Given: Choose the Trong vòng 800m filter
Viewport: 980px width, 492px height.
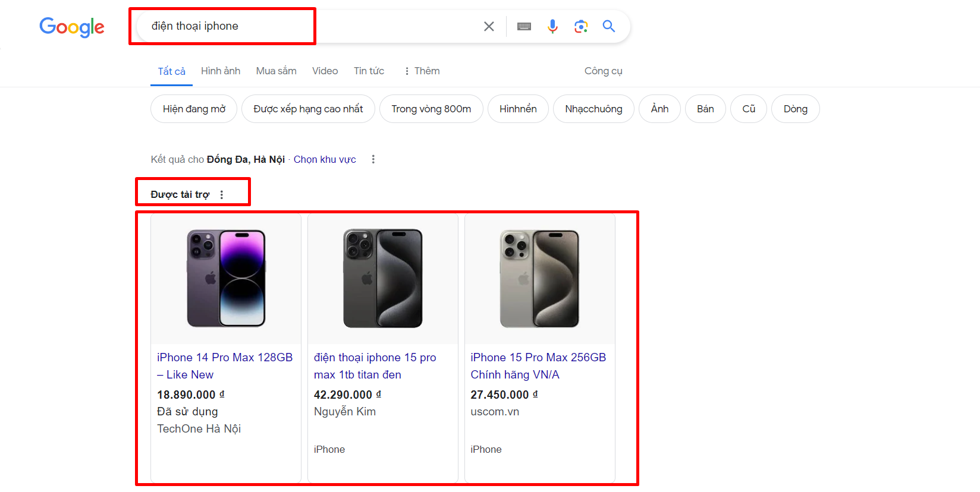Looking at the screenshot, I should [x=431, y=109].
